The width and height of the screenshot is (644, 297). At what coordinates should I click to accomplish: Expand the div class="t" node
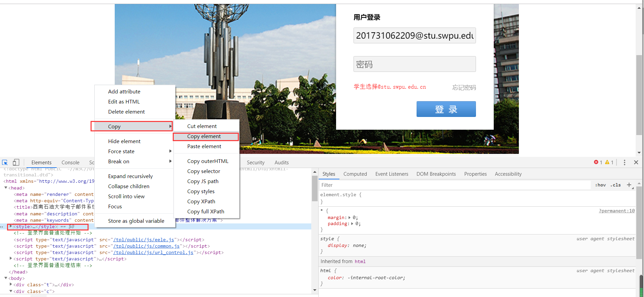[x=11, y=285]
